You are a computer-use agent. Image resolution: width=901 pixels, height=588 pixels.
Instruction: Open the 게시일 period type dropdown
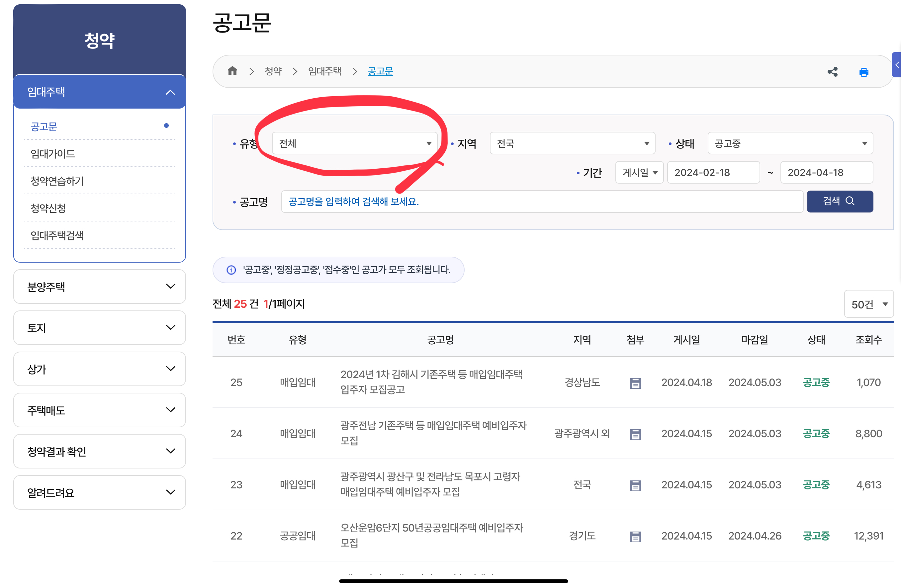tap(639, 173)
